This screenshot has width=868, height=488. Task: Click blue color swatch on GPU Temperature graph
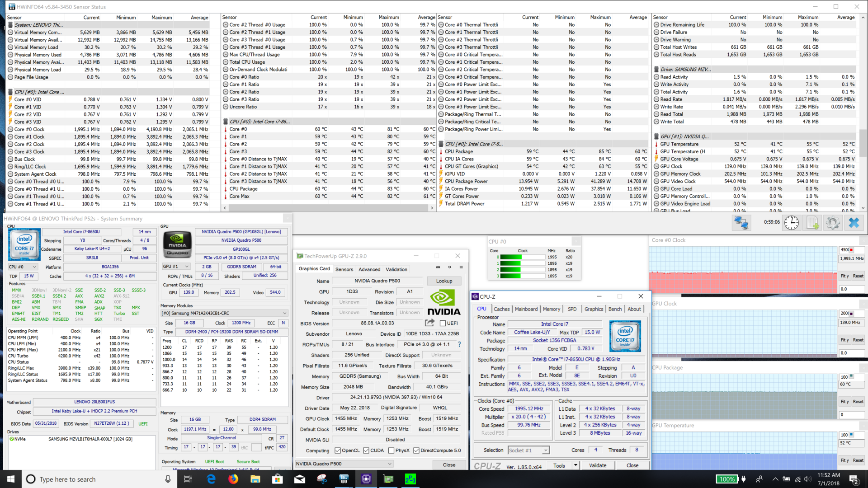pos(852,435)
